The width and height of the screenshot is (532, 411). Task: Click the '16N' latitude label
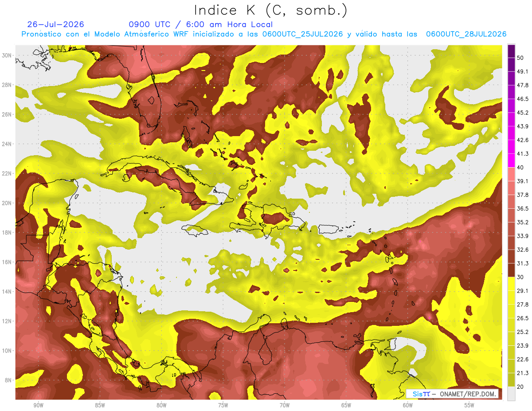tap(8, 262)
